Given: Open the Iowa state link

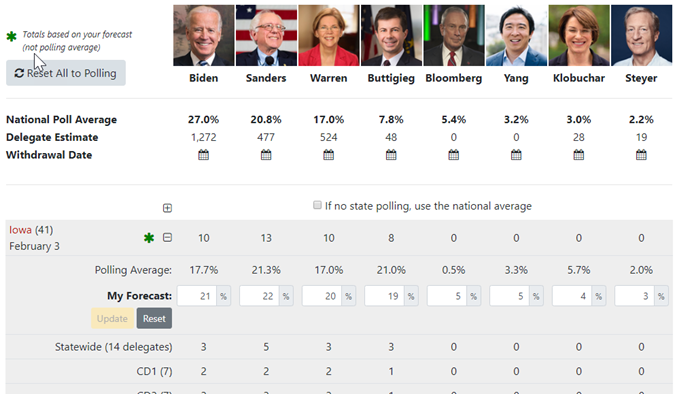Looking at the screenshot, I should [x=20, y=230].
